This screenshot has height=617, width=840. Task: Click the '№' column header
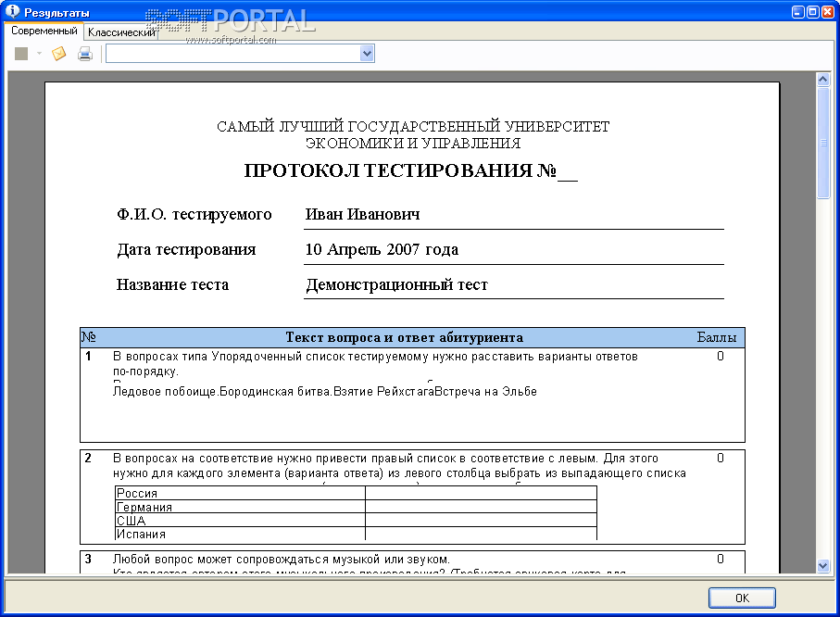(88, 337)
